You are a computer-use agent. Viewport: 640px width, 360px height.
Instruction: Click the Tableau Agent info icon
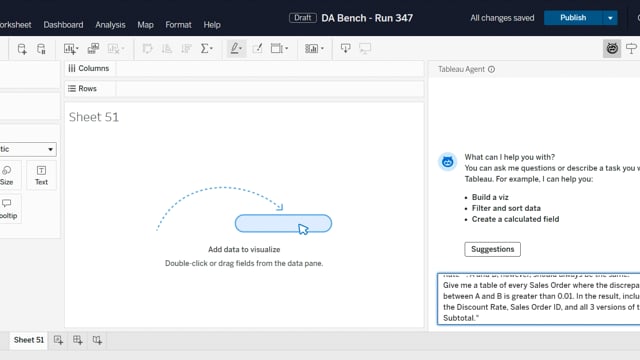491,69
